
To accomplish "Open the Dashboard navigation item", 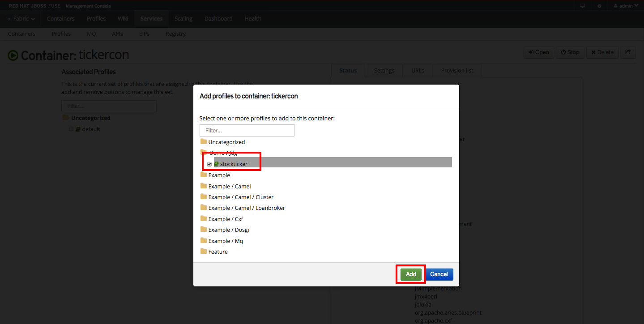I will (x=218, y=19).
